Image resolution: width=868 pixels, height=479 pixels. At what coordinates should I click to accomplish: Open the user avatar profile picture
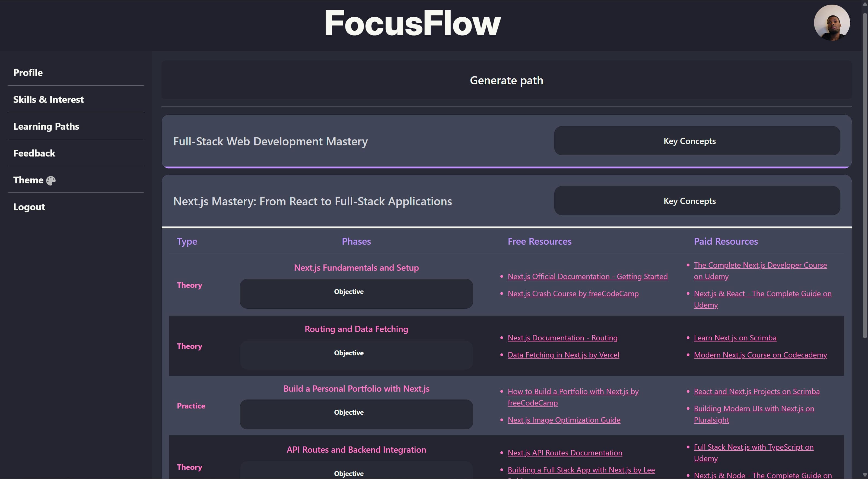coord(832,23)
